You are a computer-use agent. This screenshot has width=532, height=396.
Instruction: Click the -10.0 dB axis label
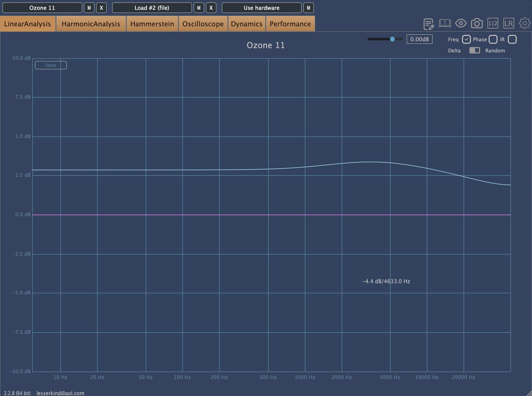20,371
